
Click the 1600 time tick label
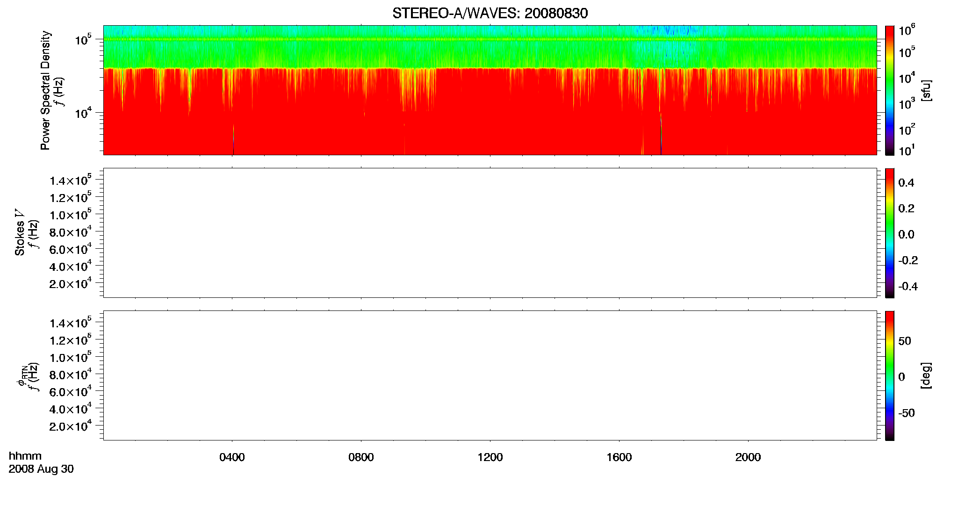[x=619, y=457]
